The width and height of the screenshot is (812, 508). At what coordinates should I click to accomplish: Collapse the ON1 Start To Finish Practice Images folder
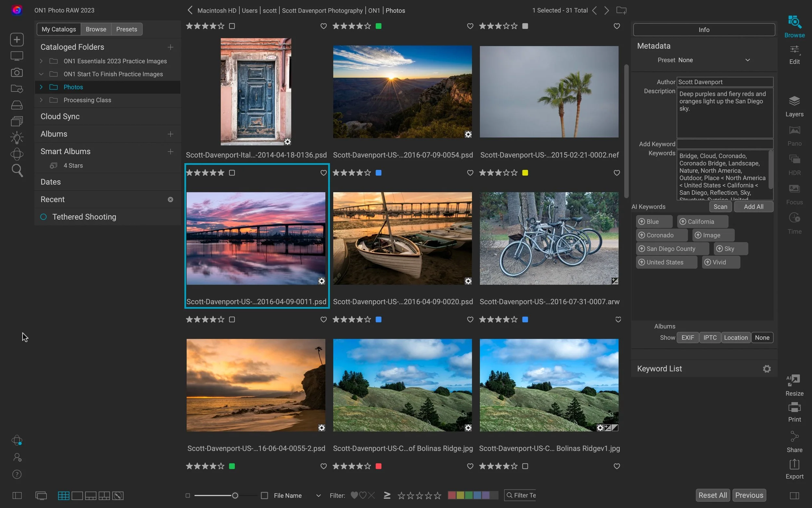pos(41,74)
